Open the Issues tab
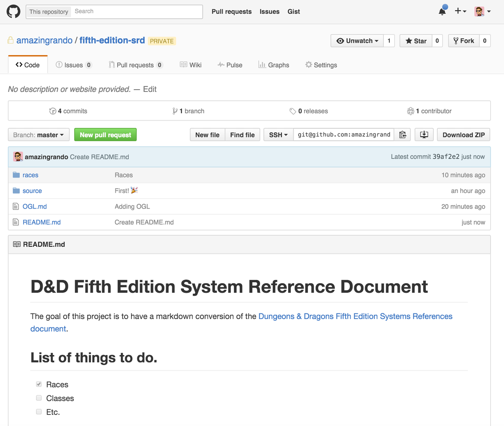504x426 pixels. point(74,65)
